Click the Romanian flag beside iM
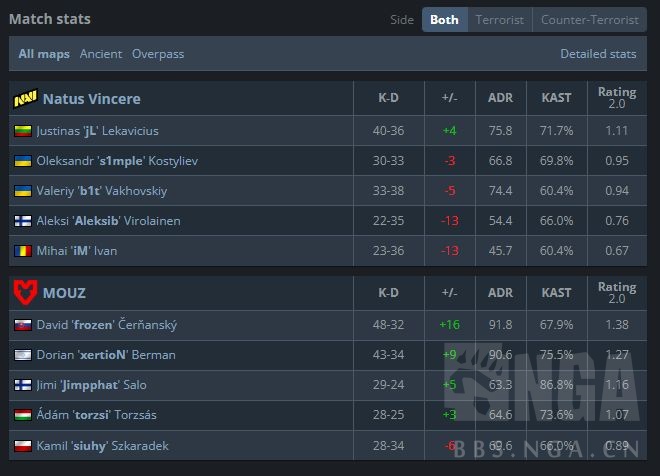Screen dimensions: 660x476 (x=23, y=251)
